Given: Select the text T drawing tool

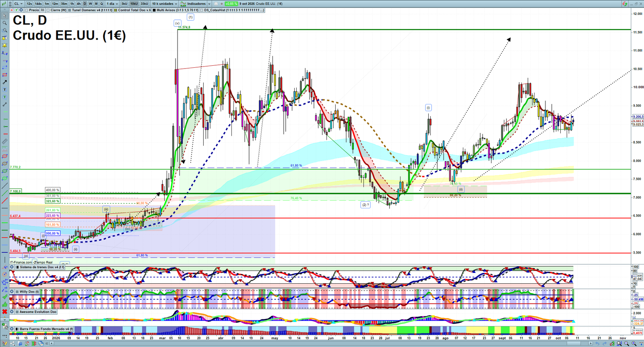Looking at the screenshot, I should coord(4,89).
